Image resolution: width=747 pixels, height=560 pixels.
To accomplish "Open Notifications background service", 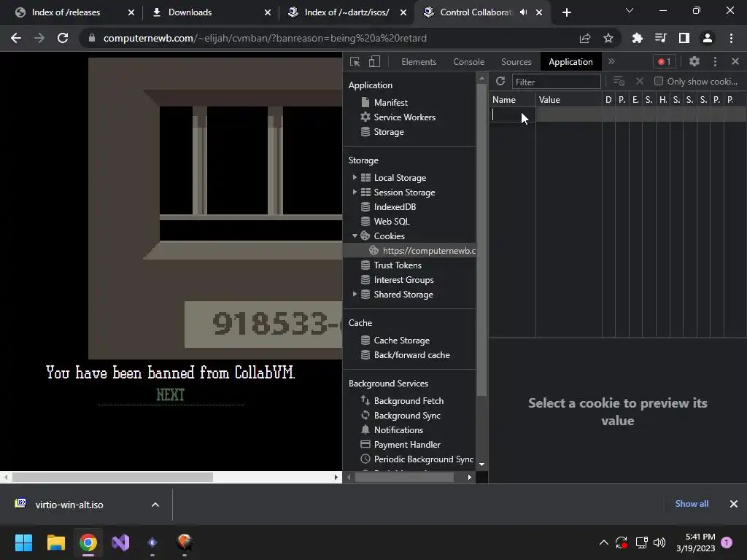I will 398,430.
